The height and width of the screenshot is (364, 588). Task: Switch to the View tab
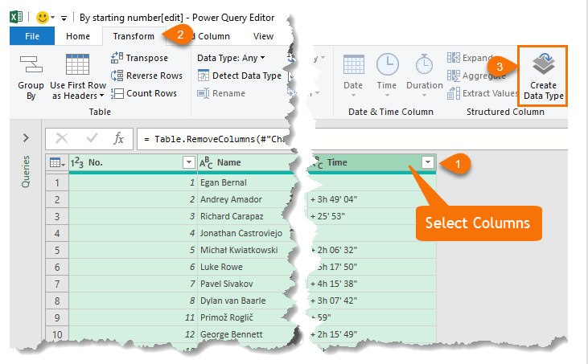pyautogui.click(x=263, y=36)
